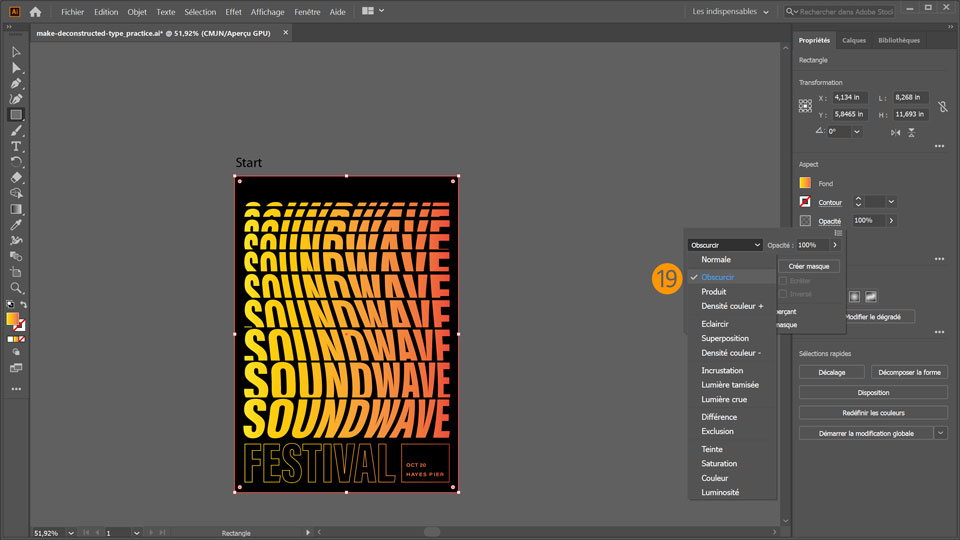Viewport: 960px width, 540px height.
Task: Open the Effet menu
Action: [x=233, y=12]
